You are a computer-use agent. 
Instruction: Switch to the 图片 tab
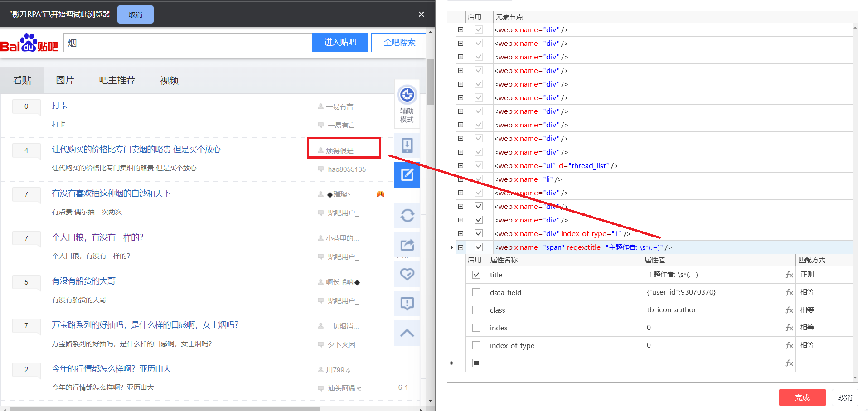tap(65, 80)
